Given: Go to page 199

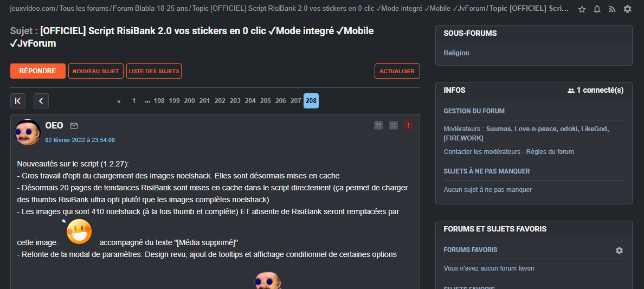Looking at the screenshot, I should coord(174,101).
